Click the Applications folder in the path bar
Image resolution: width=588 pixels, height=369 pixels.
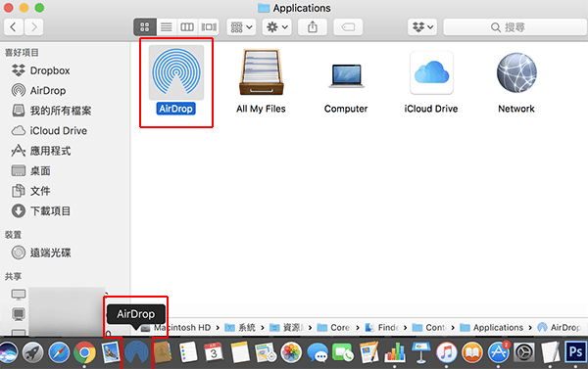point(492,328)
